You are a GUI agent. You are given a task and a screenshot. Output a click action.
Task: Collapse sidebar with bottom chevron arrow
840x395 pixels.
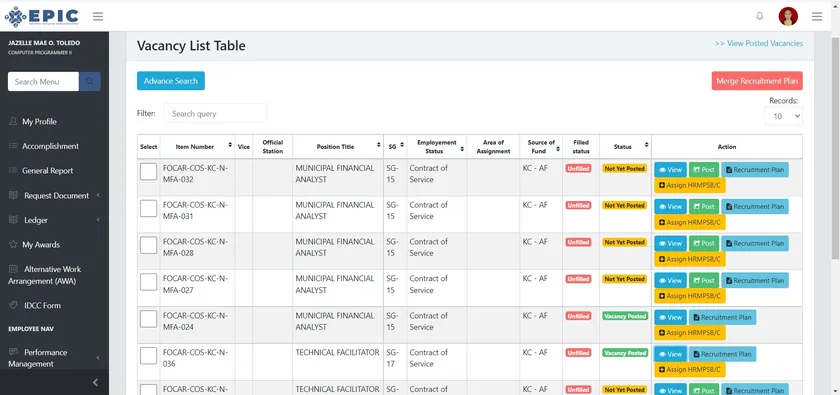(95, 382)
